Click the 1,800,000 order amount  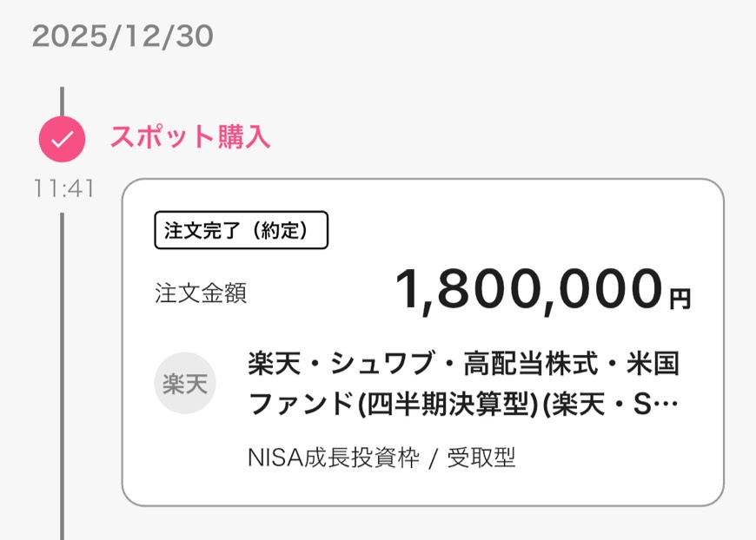(x=528, y=289)
